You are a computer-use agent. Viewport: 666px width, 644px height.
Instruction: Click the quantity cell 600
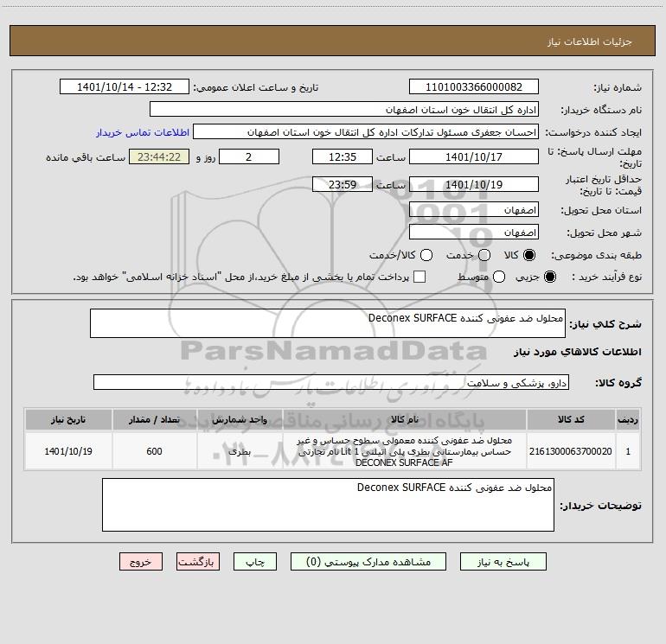point(154,451)
